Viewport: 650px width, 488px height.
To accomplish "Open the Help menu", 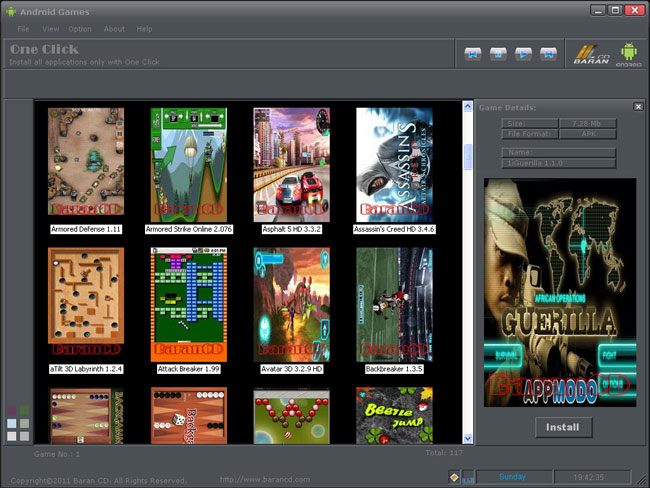I will pyautogui.click(x=144, y=29).
